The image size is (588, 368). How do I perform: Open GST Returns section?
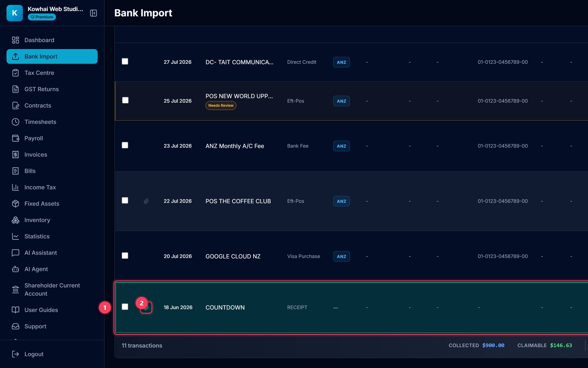52,89
